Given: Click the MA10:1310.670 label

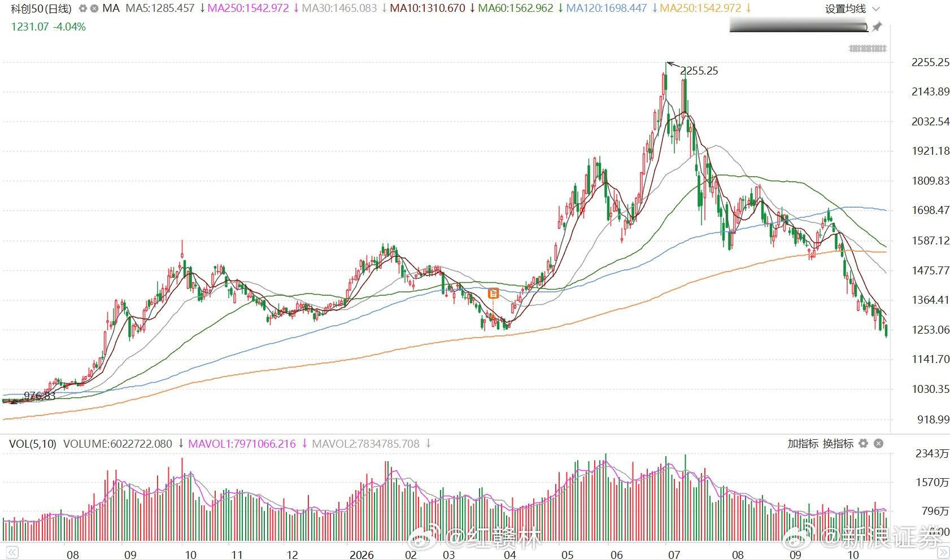Looking at the screenshot, I should click(x=428, y=8).
